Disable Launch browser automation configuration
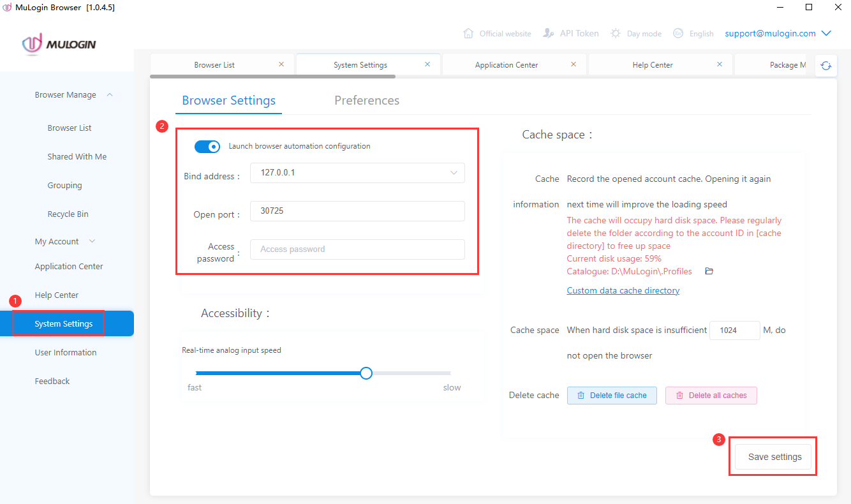 [207, 146]
